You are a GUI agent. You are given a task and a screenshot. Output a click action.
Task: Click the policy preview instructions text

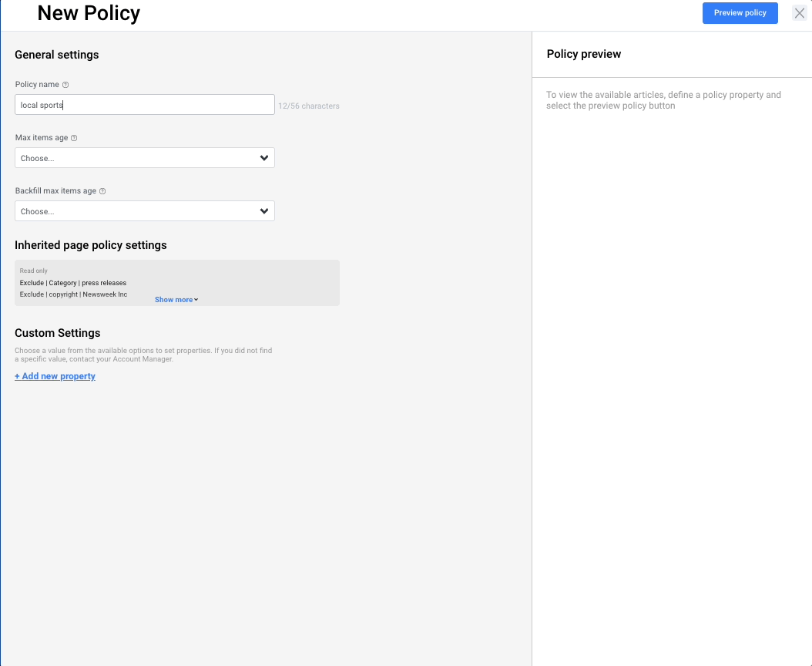point(663,100)
